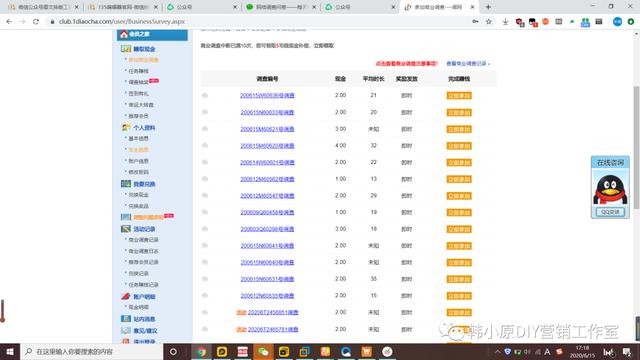This screenshot has width=640, height=360.
Task: Open 推荐会员 under 赚取现金 in sidebar
Action: [138, 116]
